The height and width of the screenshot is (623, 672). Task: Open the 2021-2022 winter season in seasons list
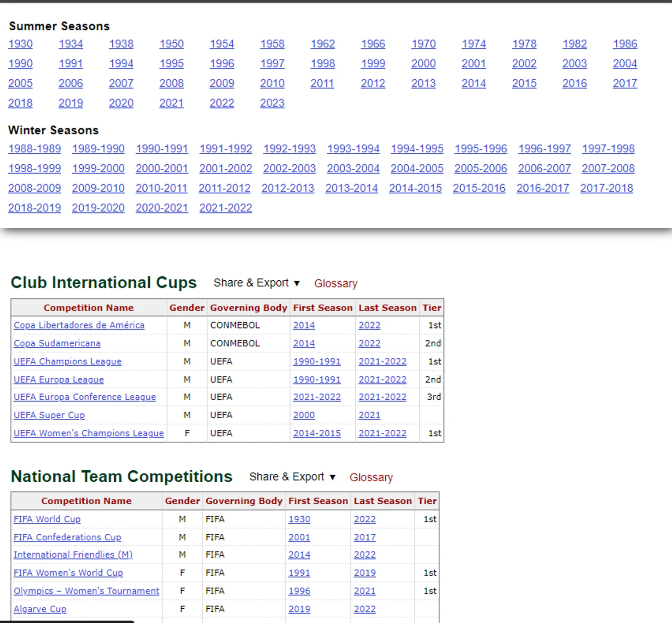pos(226,208)
